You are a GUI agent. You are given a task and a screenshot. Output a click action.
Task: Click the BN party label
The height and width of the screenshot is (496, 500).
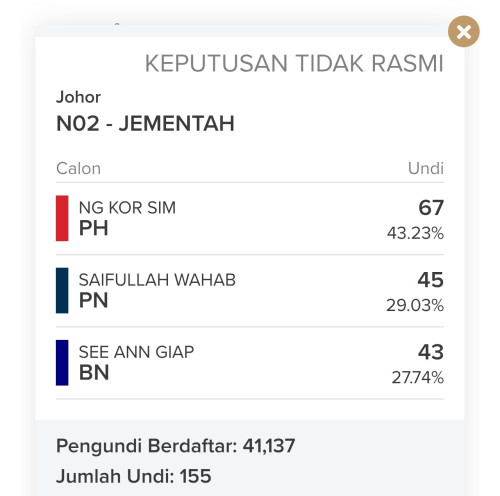(94, 373)
